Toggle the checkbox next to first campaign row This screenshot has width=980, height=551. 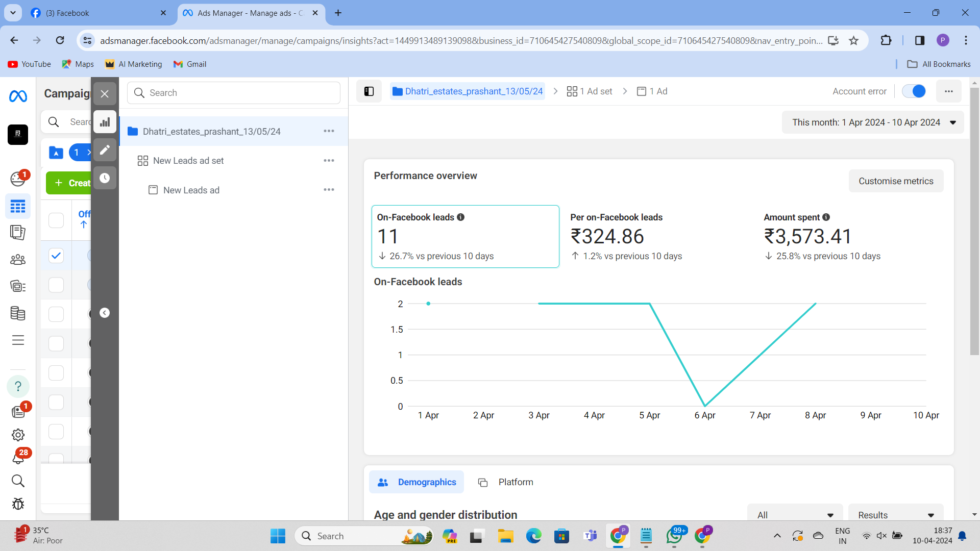pyautogui.click(x=56, y=256)
